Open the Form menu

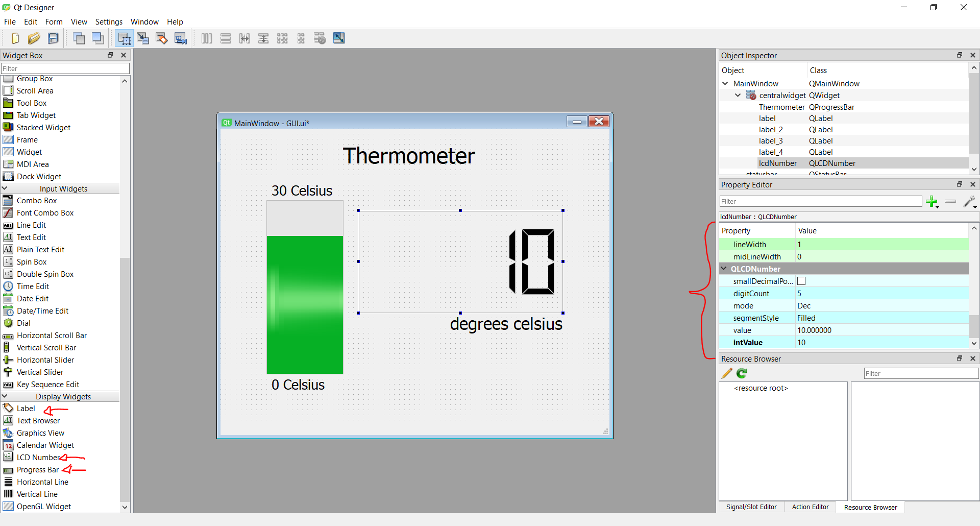(x=54, y=21)
